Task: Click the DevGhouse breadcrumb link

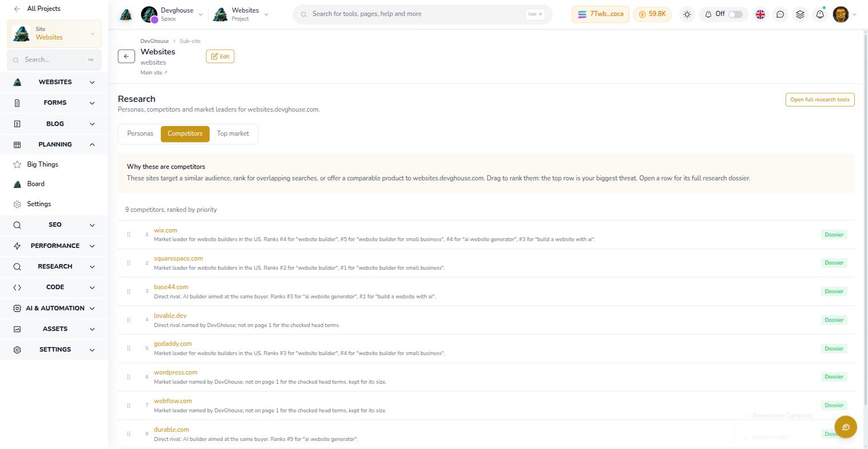Action: [x=155, y=41]
